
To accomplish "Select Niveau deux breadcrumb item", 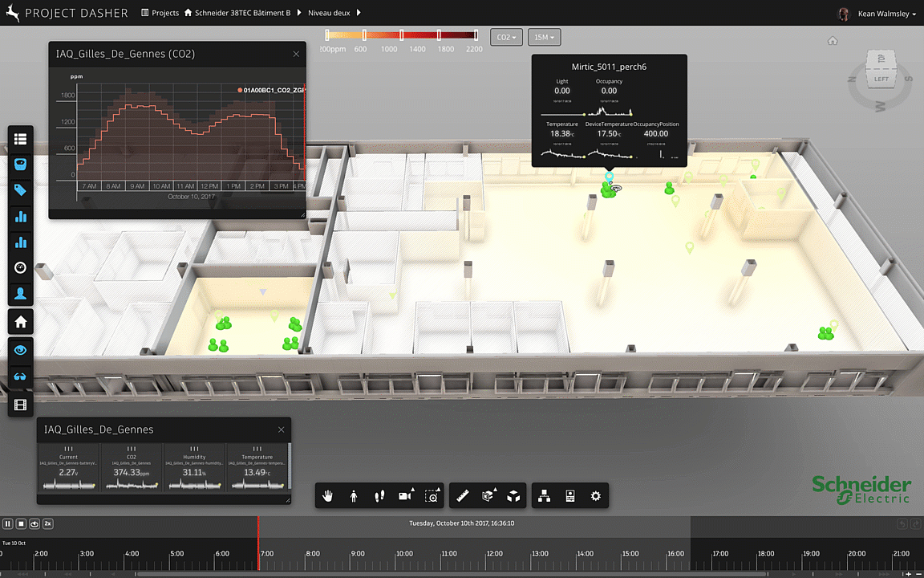I will pyautogui.click(x=330, y=13).
